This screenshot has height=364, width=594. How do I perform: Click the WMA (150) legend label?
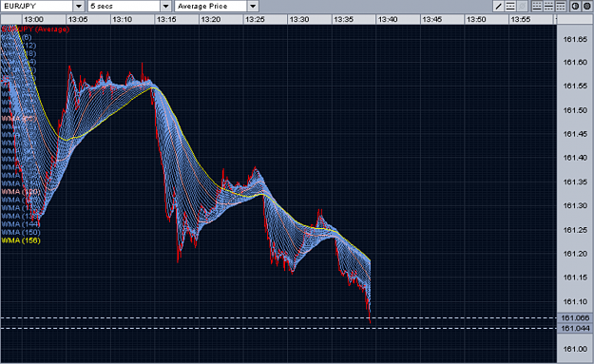point(21,232)
